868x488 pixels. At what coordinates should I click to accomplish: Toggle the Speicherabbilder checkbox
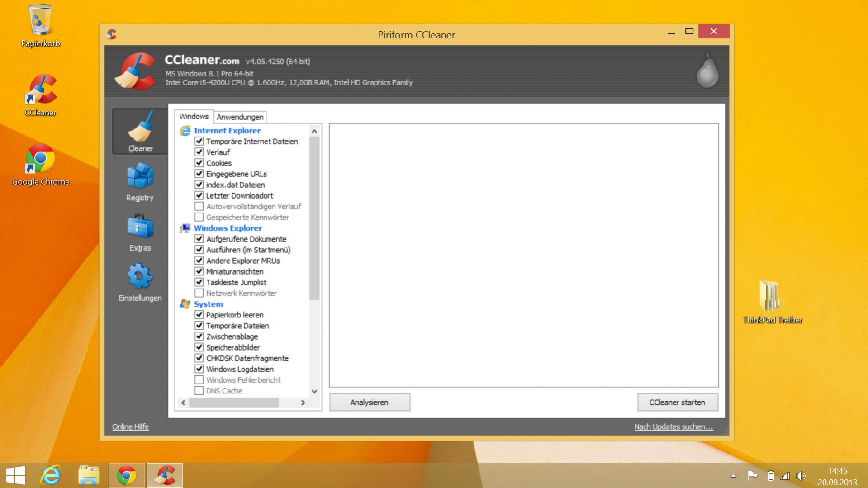tap(199, 347)
